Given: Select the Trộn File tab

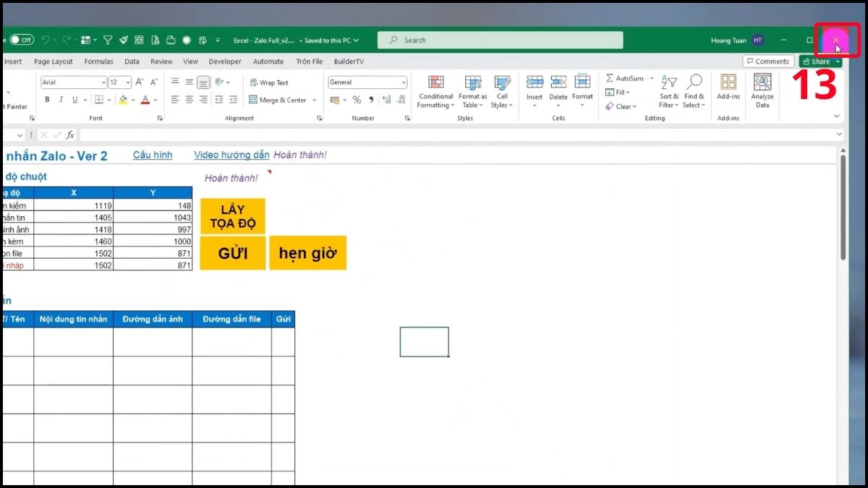Looking at the screenshot, I should 309,62.
